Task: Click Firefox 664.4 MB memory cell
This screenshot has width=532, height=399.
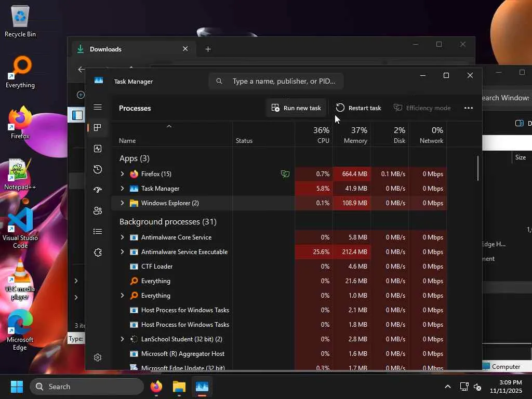Action: (x=352, y=174)
